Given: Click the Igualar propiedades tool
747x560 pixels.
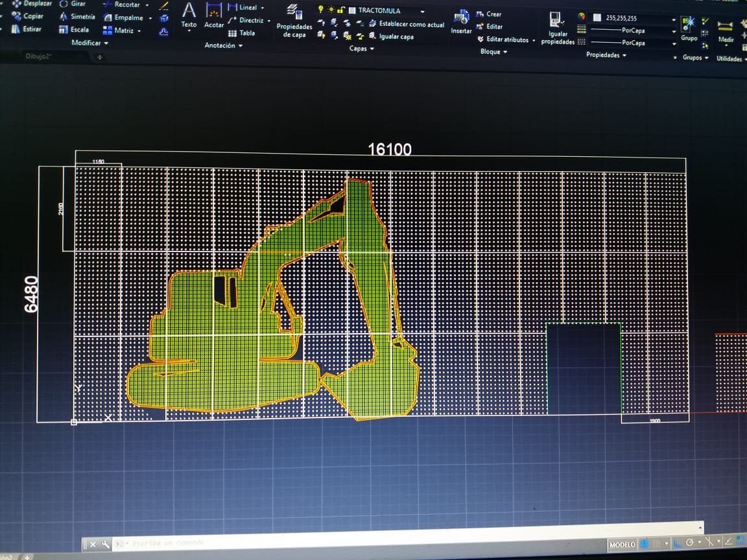Looking at the screenshot, I should click(x=557, y=27).
